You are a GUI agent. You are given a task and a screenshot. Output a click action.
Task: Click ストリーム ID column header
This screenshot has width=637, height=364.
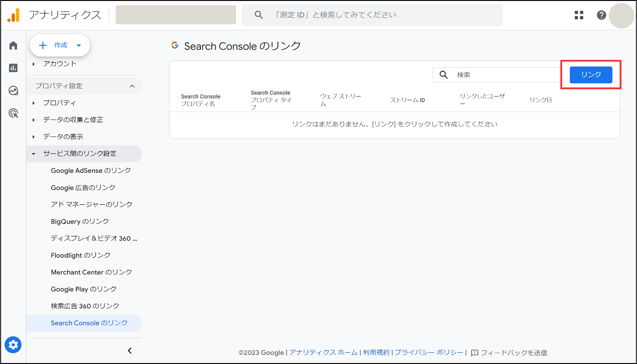tap(407, 100)
